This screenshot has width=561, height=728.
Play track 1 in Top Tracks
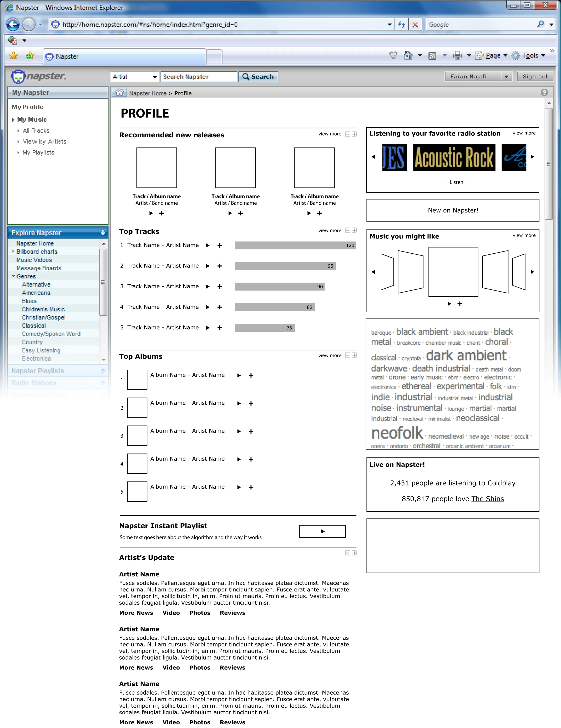point(208,245)
